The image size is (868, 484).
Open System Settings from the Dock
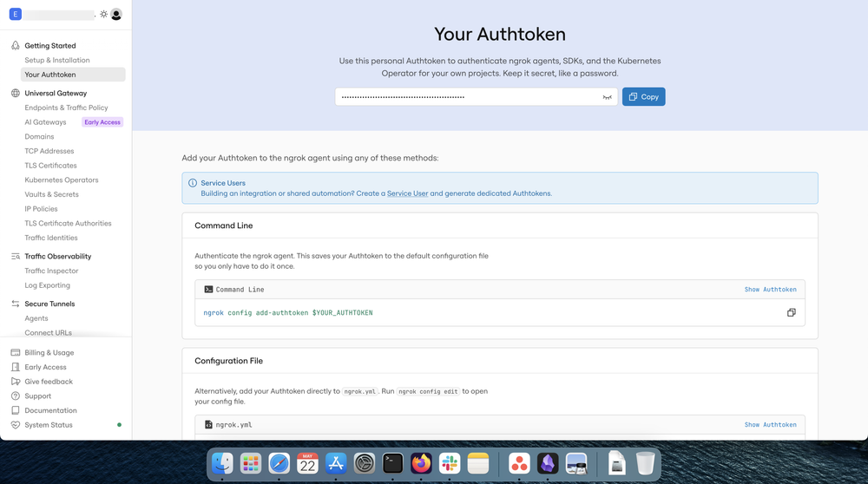coord(365,463)
